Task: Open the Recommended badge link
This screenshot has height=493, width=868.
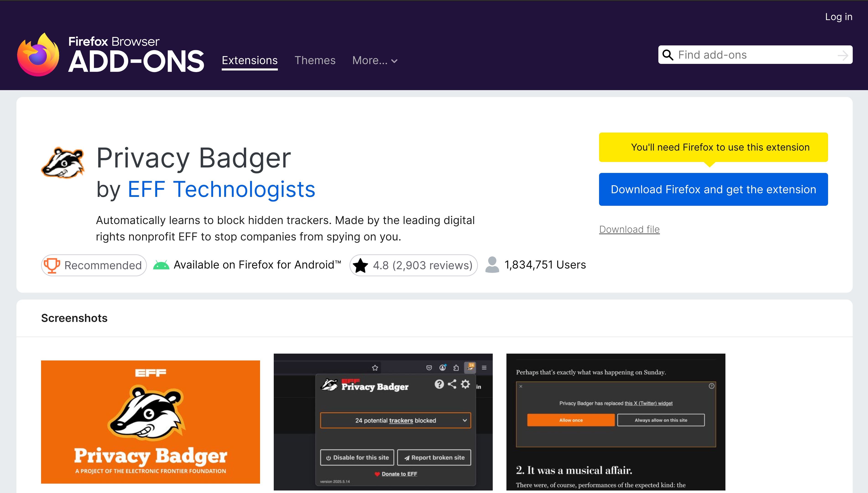Action: [x=94, y=265]
